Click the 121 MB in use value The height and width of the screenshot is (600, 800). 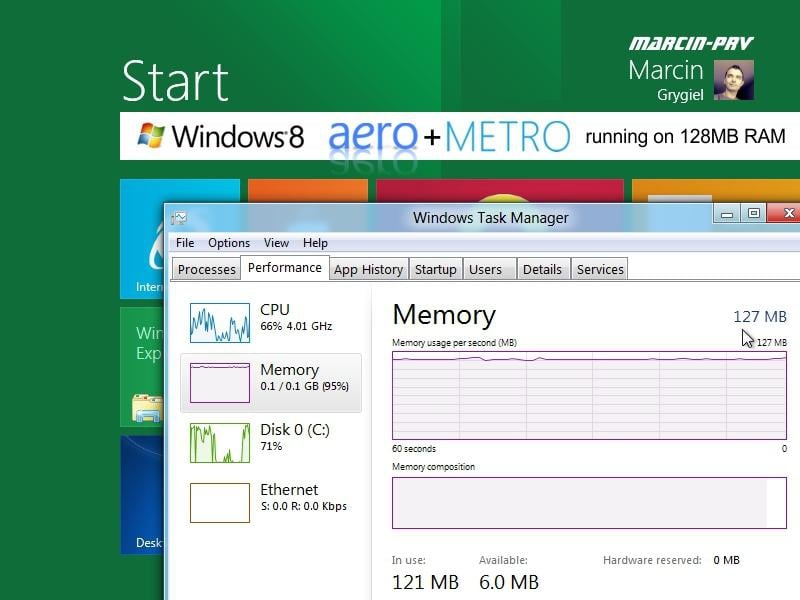(425, 582)
